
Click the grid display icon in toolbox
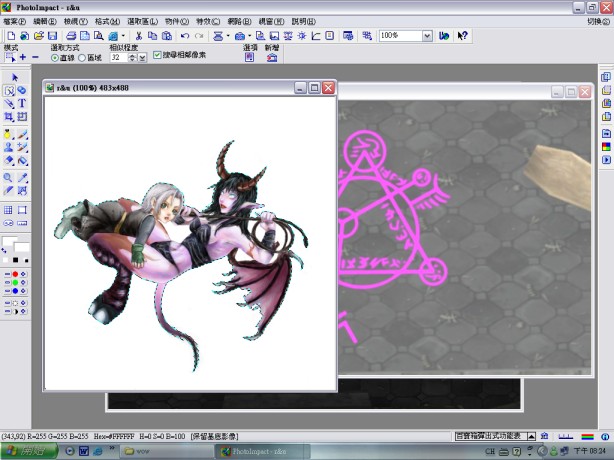8,210
